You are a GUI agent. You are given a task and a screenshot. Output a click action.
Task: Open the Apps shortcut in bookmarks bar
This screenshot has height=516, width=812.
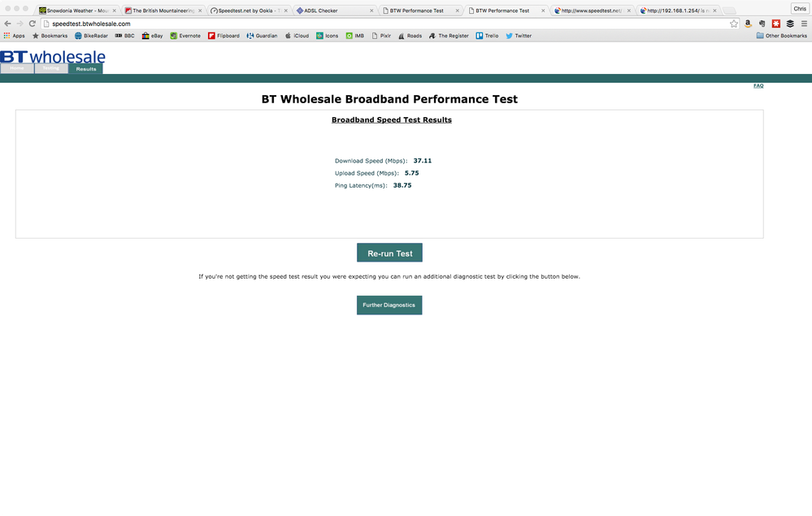coord(15,36)
